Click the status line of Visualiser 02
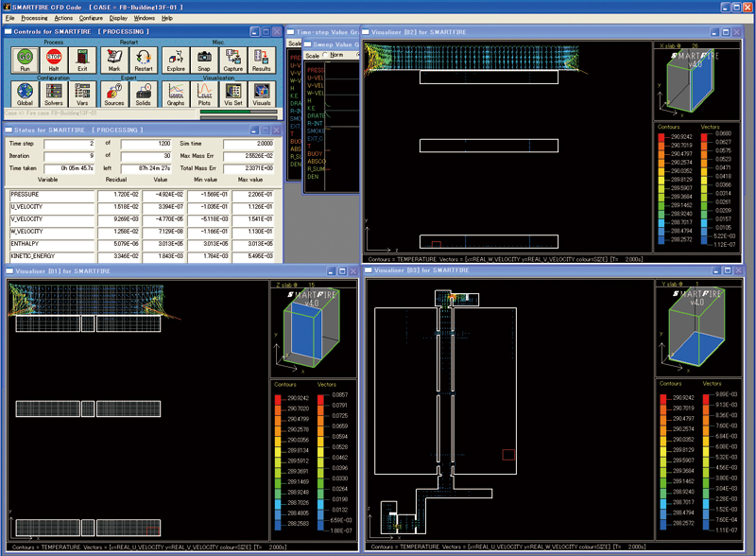 (507, 260)
